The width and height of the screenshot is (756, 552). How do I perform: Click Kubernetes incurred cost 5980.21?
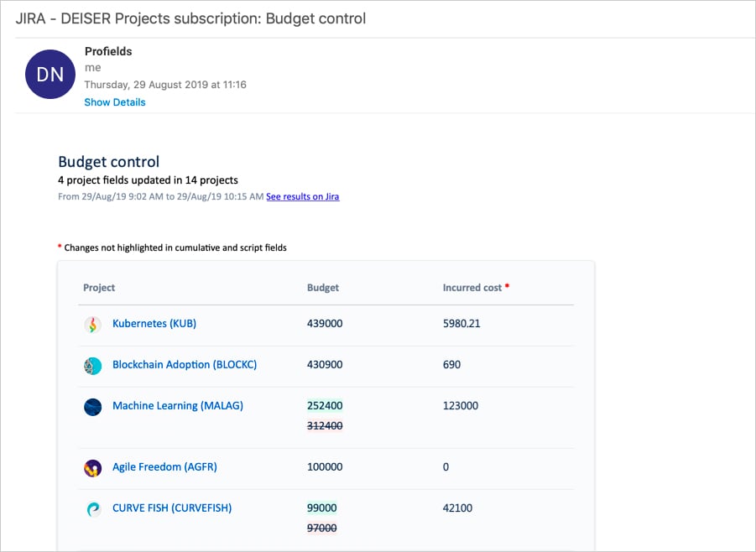pos(461,324)
